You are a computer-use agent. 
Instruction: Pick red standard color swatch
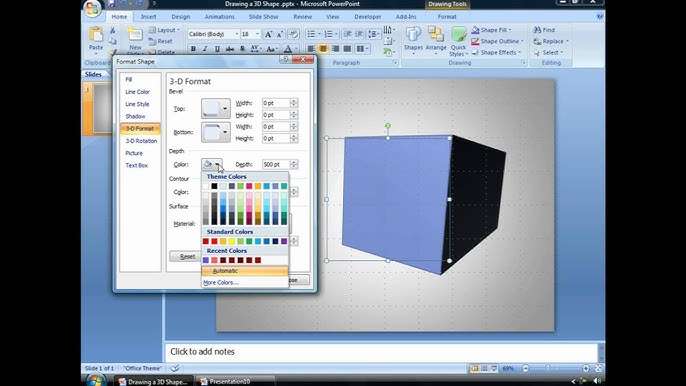214,241
